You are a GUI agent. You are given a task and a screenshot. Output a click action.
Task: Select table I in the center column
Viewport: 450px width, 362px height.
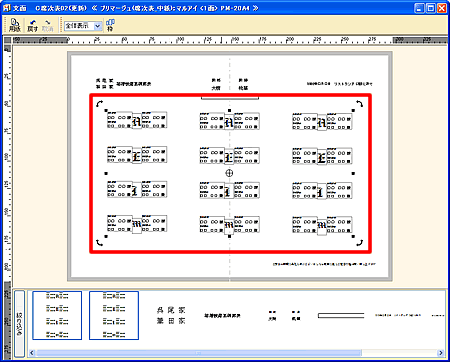[x=229, y=190]
